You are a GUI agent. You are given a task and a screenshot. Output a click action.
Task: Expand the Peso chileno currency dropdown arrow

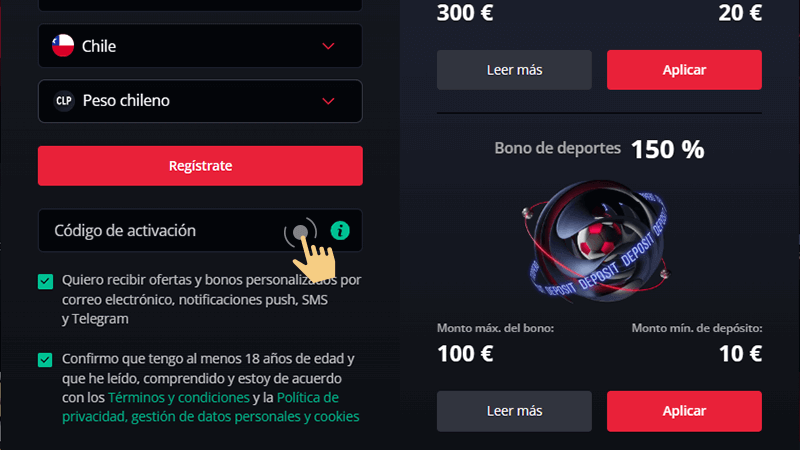[x=328, y=101]
